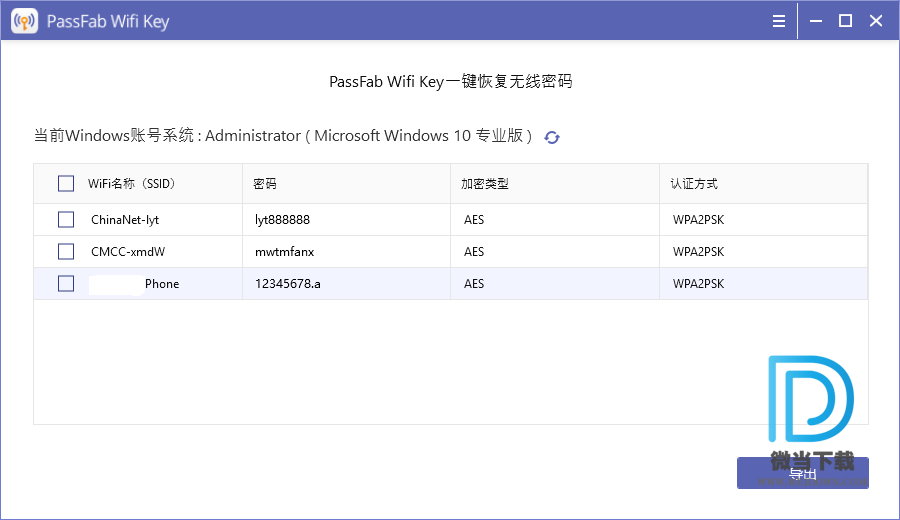Check the CMCC-xmdW row checkbox
This screenshot has height=520, width=900.
66,251
